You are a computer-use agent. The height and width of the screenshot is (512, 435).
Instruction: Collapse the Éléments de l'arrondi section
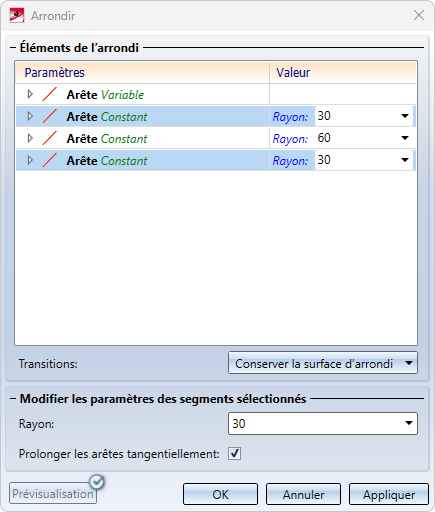click(13, 48)
